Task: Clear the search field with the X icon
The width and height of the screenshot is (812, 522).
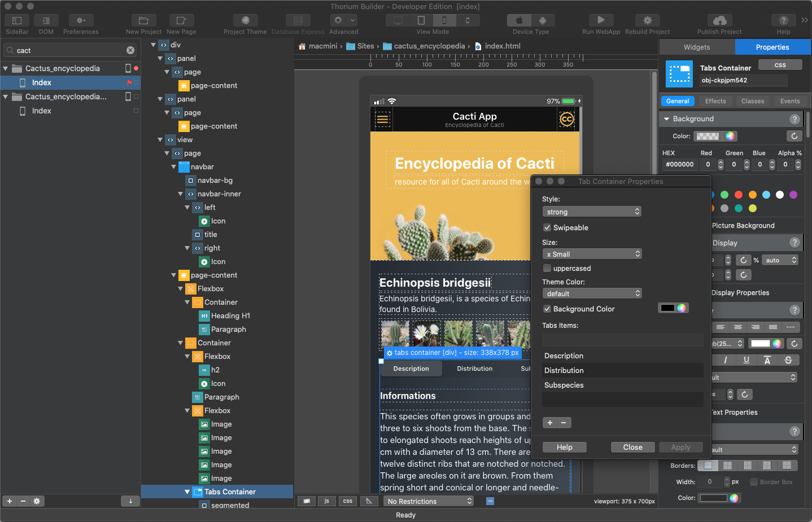Action: coord(130,50)
